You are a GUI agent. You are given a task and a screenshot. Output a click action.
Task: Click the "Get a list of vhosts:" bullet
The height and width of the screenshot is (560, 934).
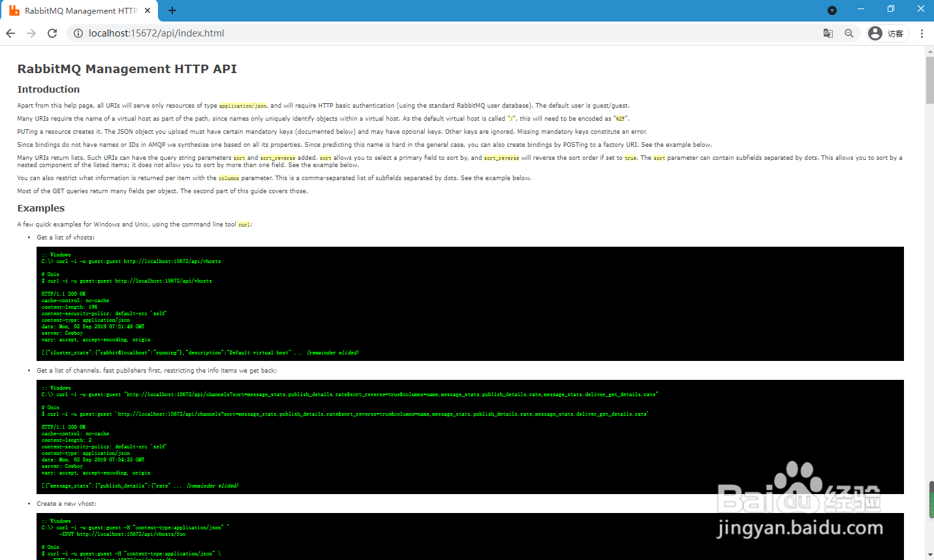[65, 238]
